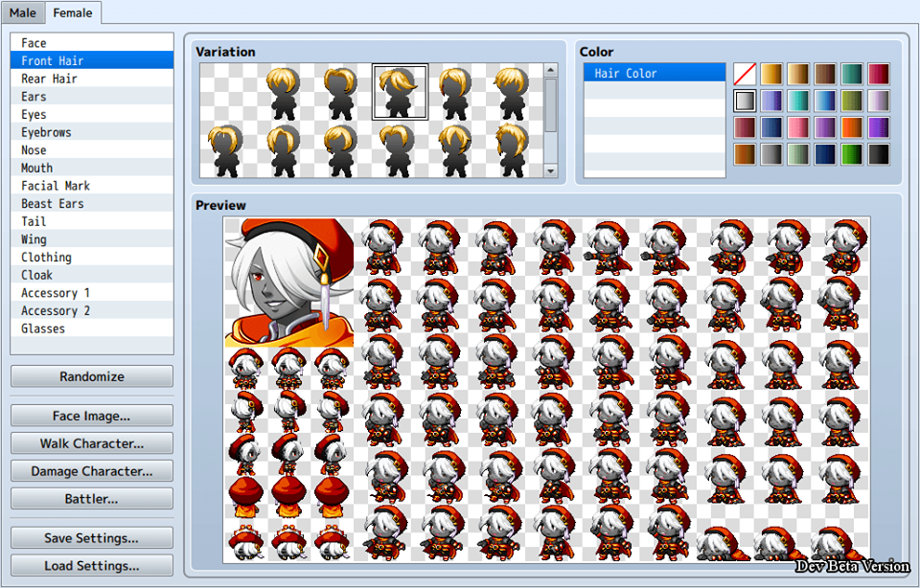Click the variation list scroll up arrow
The image size is (920, 588).
click(550, 70)
